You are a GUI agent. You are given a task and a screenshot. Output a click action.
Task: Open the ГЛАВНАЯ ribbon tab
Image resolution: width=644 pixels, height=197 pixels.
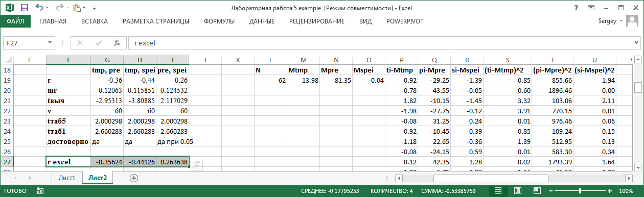(53, 21)
